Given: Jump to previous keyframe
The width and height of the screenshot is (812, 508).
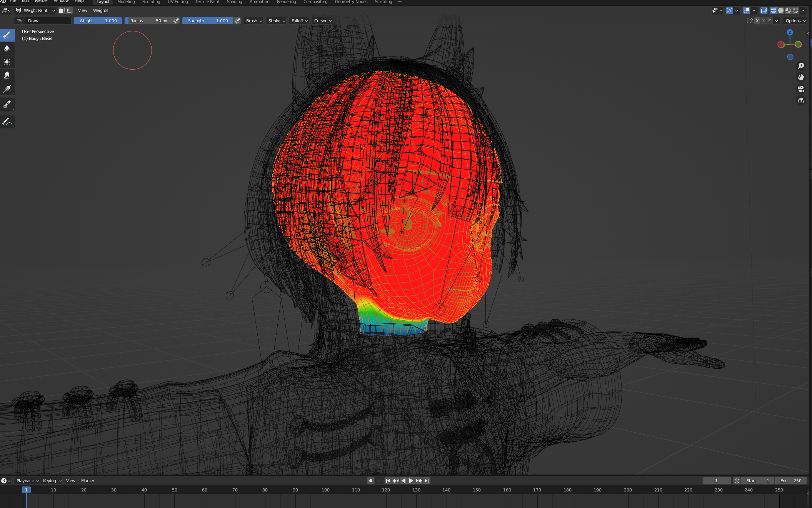Looking at the screenshot, I should point(395,481).
